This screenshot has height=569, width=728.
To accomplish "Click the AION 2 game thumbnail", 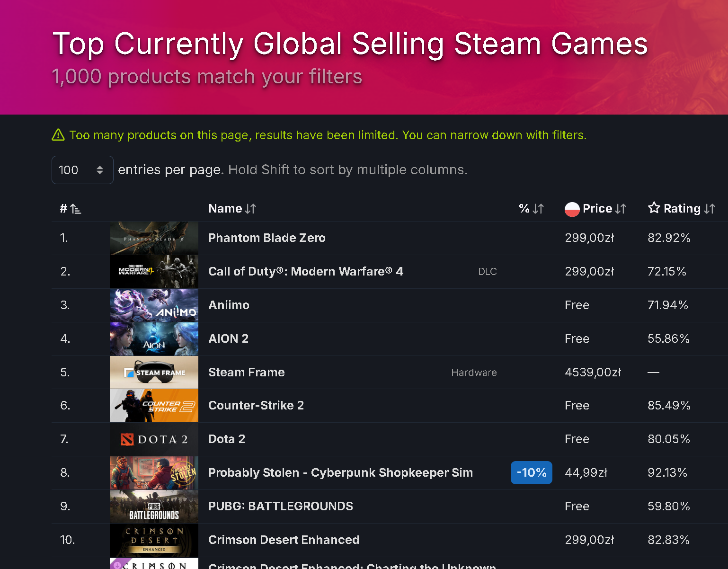I will coord(154,339).
